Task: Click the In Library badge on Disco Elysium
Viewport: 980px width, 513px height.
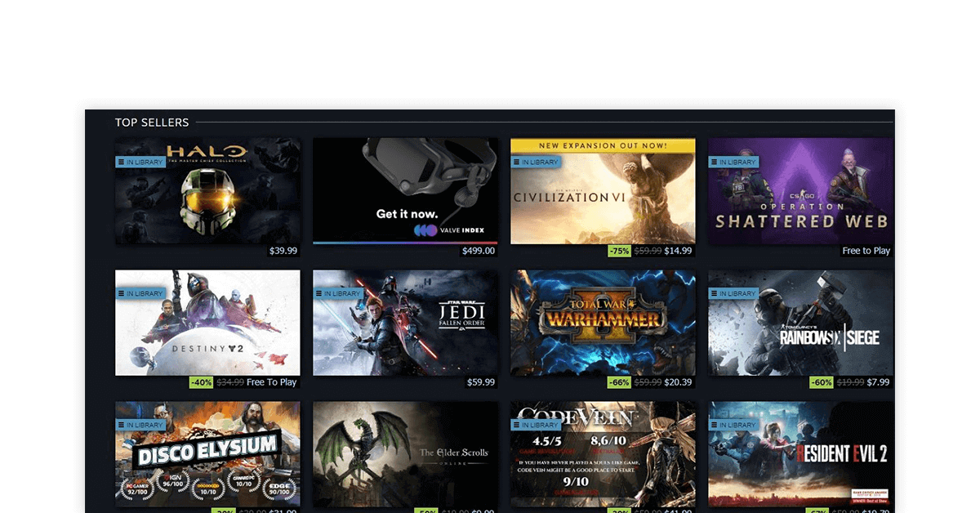Action: click(140, 425)
